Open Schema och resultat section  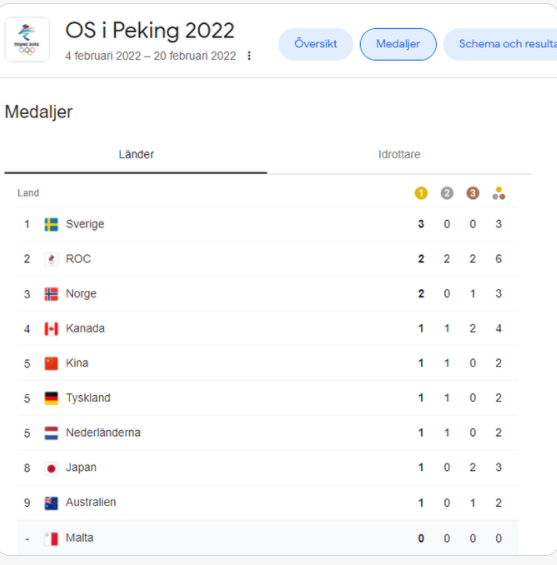tap(501, 44)
